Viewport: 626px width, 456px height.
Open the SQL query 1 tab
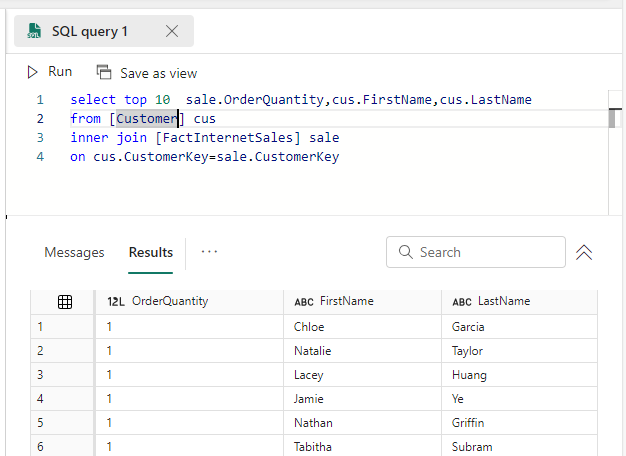(x=90, y=31)
